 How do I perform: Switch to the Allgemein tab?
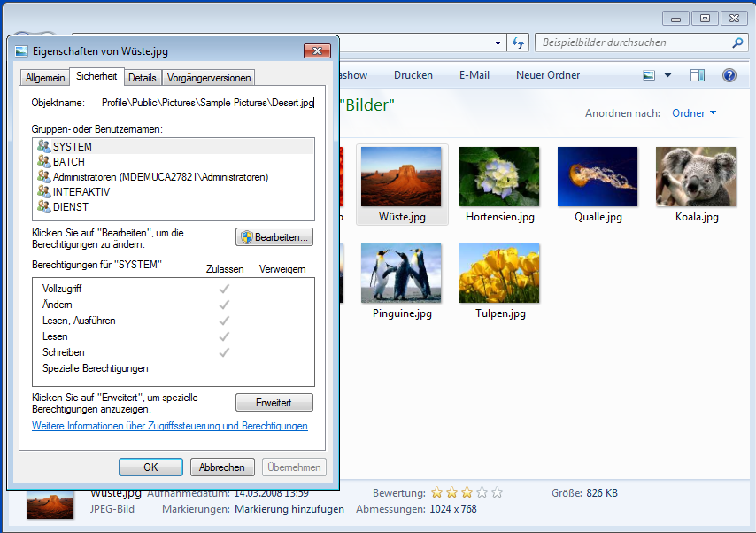[45, 78]
